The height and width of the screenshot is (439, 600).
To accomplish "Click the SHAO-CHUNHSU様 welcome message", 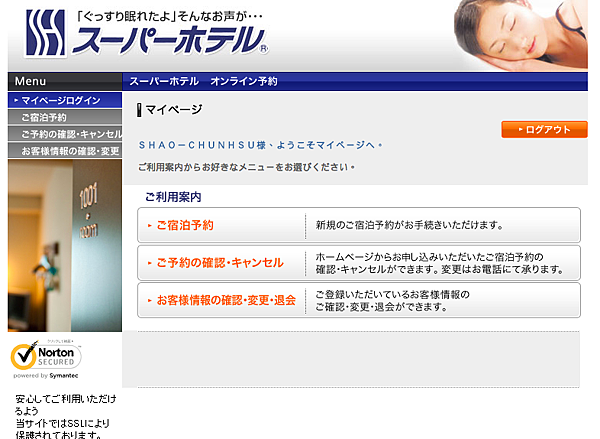I will (260, 145).
